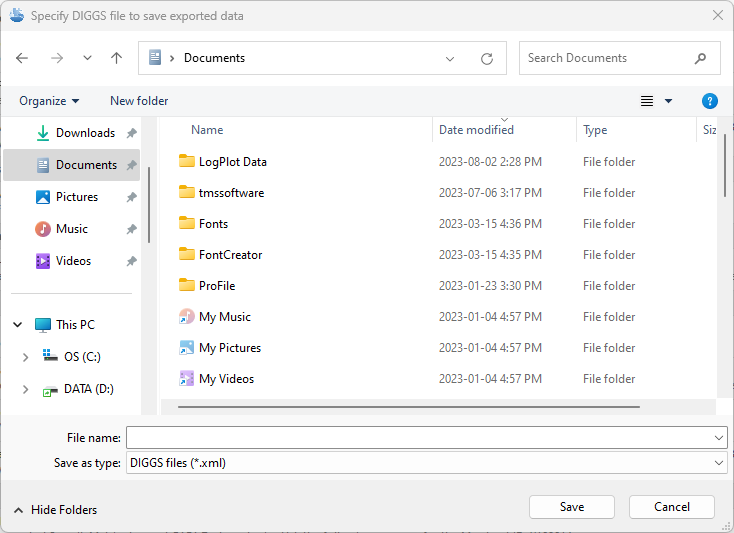Select the My Music shortcut
This screenshot has width=734, height=533.
tap(224, 317)
